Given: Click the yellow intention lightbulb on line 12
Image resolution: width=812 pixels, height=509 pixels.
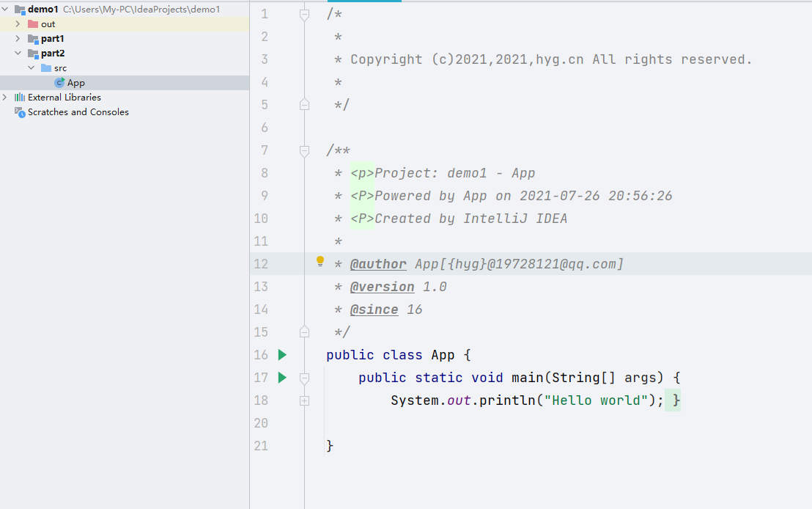Looking at the screenshot, I should point(320,261).
